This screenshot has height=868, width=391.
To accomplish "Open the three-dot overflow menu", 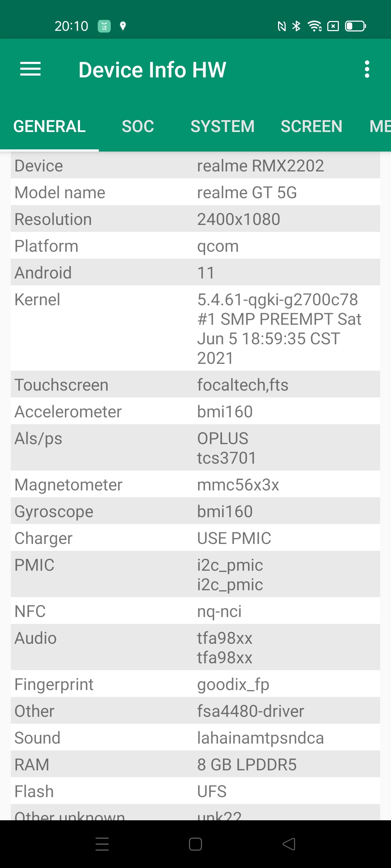I will tap(367, 69).
